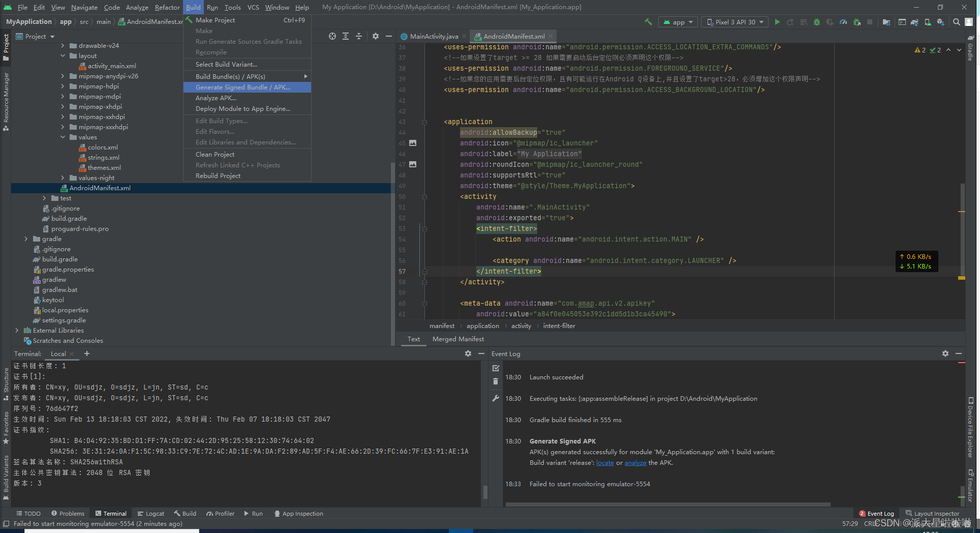Toggle Structure side tool window
980x533 pixels.
coord(6,384)
